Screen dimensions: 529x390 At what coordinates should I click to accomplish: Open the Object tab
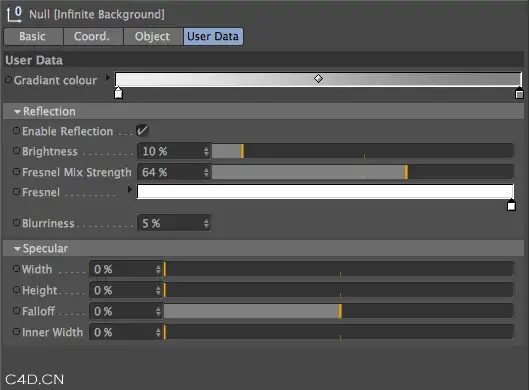tap(153, 36)
